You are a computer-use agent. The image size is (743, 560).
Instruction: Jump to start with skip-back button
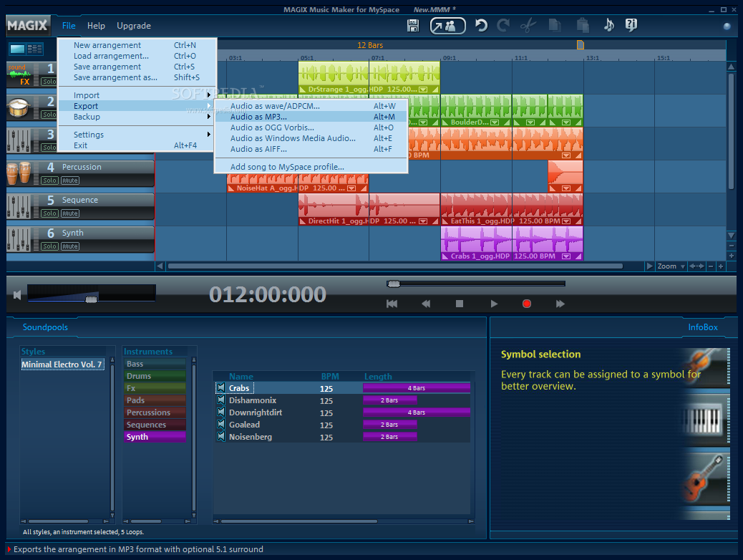[392, 304]
